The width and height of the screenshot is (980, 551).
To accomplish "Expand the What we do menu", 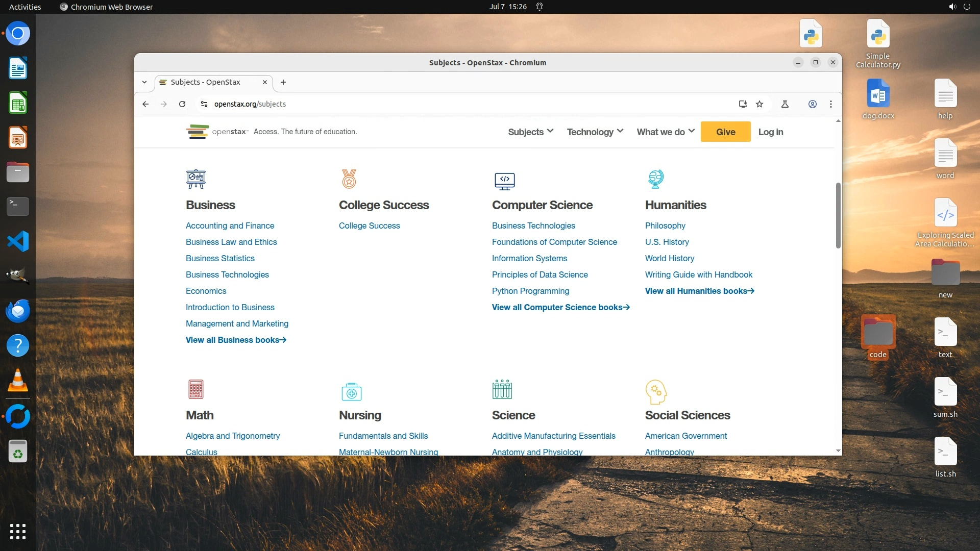I will 665,132.
